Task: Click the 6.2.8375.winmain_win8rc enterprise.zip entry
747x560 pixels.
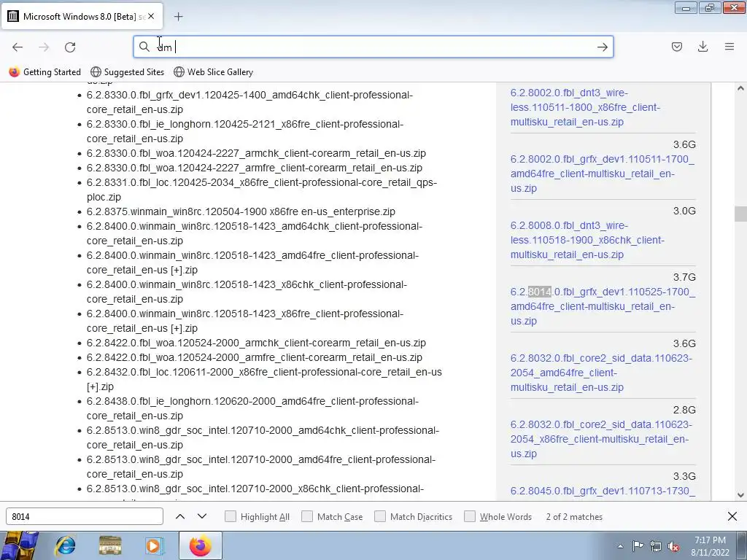Action: tap(241, 211)
